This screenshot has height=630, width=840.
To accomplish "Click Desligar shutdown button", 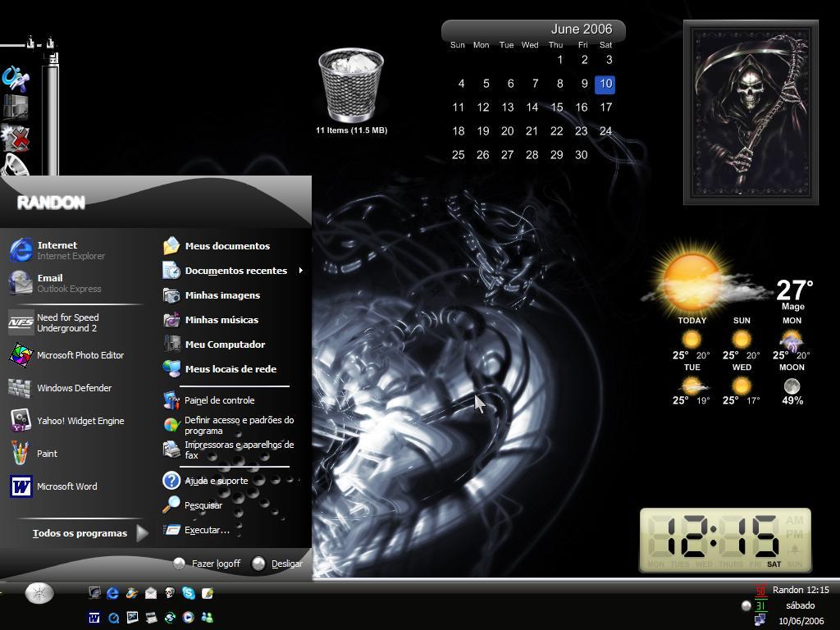I will [x=277, y=564].
